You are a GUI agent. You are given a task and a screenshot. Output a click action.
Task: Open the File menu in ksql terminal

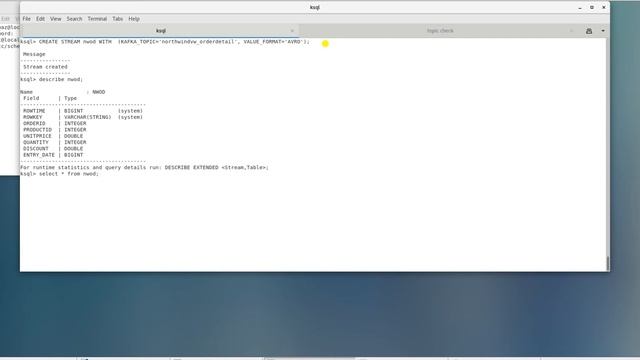pyautogui.click(x=27, y=19)
